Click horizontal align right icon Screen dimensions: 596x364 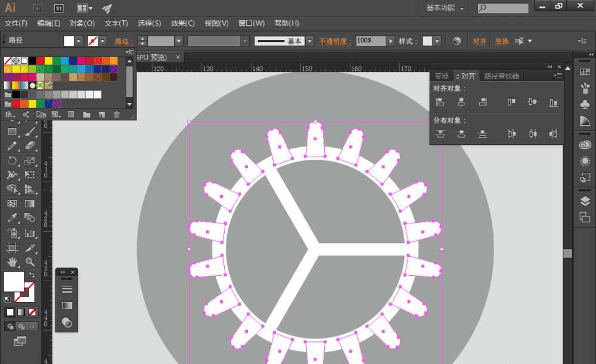click(483, 102)
